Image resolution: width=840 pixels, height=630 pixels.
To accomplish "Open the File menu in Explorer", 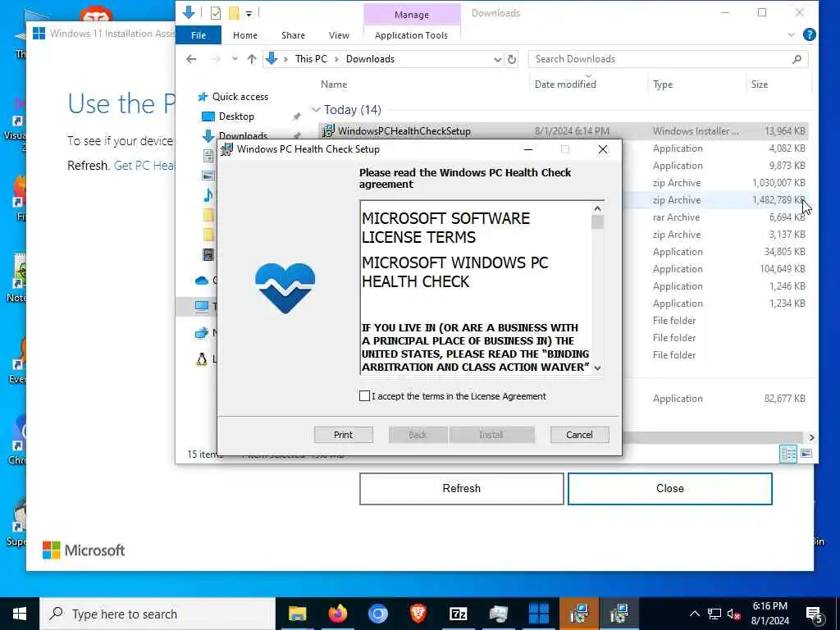I will pos(199,35).
